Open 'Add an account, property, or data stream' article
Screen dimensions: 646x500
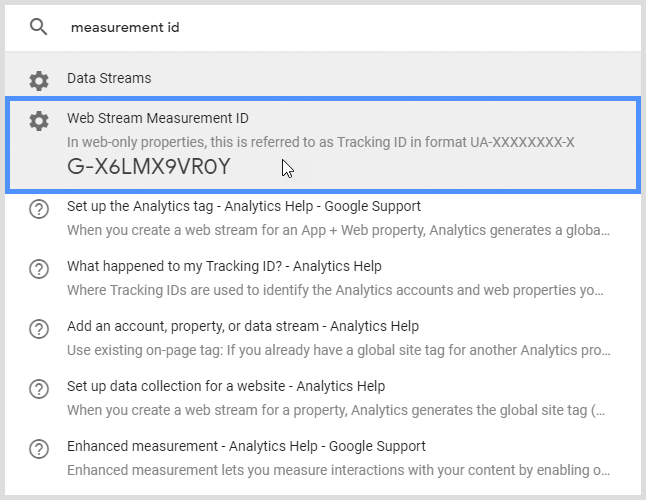point(243,326)
